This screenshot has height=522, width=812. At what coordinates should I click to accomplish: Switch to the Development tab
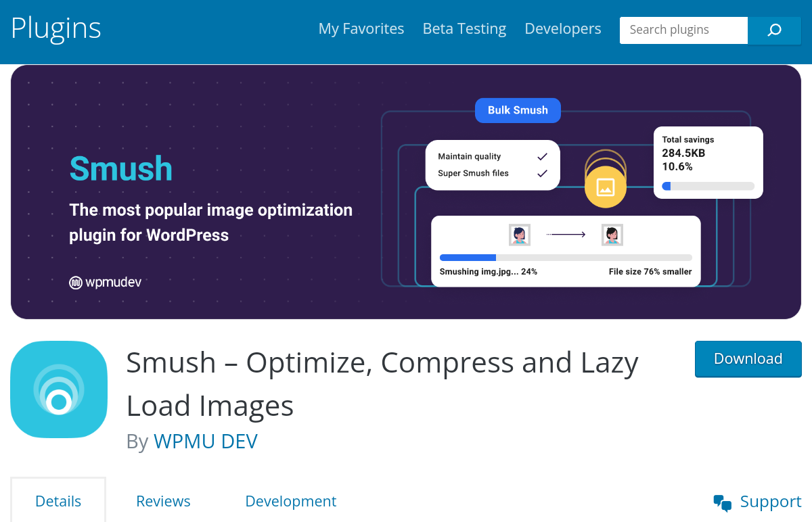pyautogui.click(x=291, y=501)
